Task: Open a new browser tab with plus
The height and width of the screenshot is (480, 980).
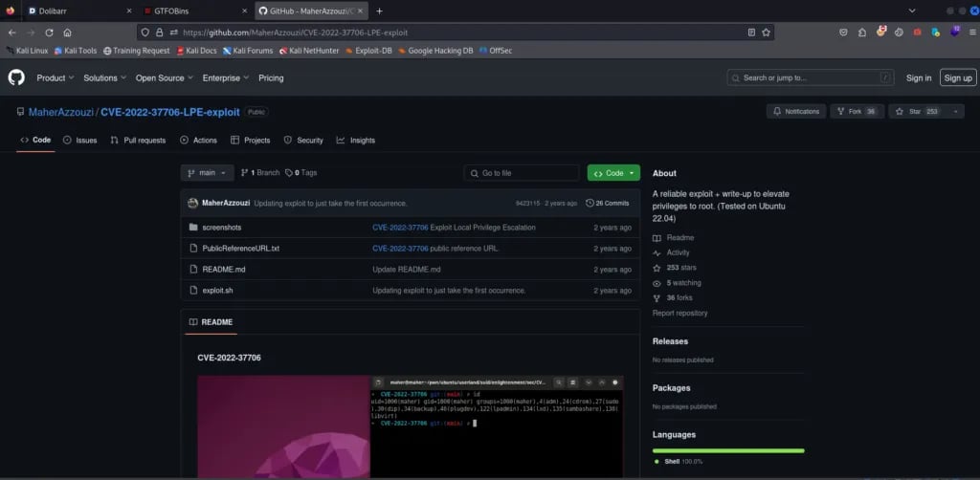Action: click(x=379, y=11)
